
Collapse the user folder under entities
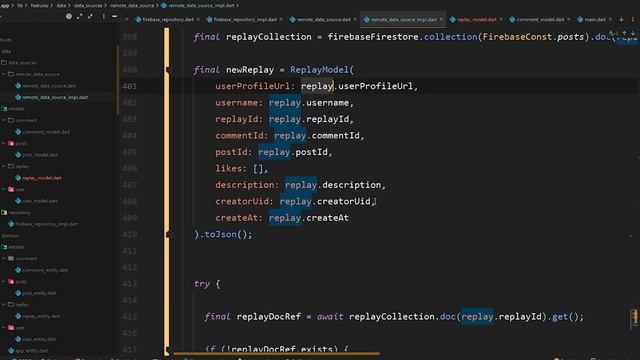[x=4, y=328]
